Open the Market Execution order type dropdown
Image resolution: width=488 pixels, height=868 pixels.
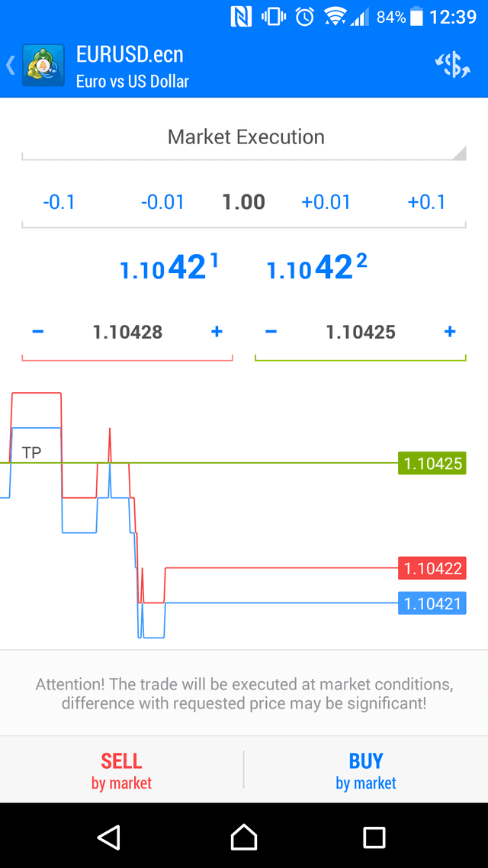pos(244,137)
